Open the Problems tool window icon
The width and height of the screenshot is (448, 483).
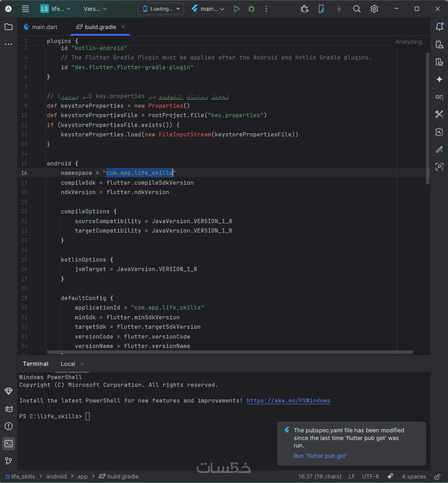pos(9,426)
